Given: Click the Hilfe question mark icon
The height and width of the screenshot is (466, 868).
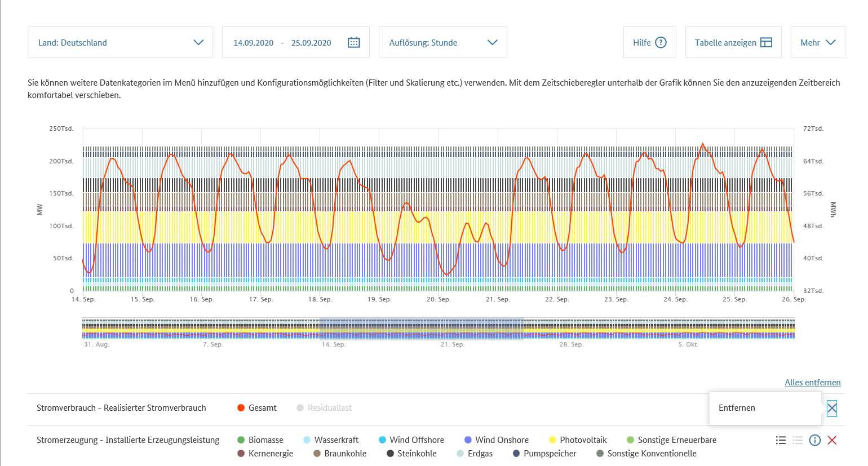Looking at the screenshot, I should tap(661, 42).
